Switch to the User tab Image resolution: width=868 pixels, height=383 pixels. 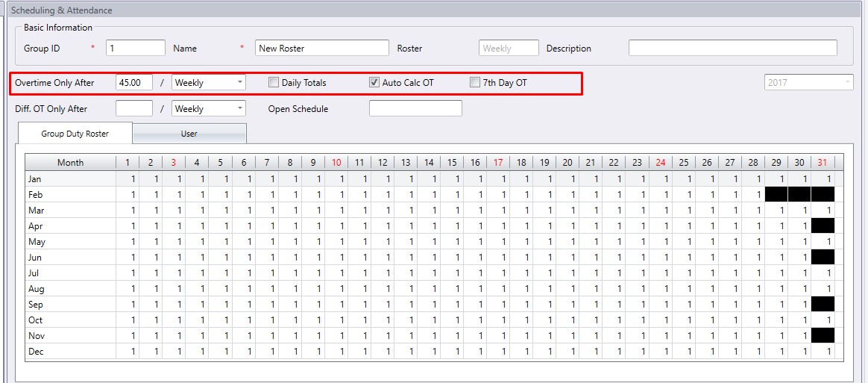coord(189,134)
